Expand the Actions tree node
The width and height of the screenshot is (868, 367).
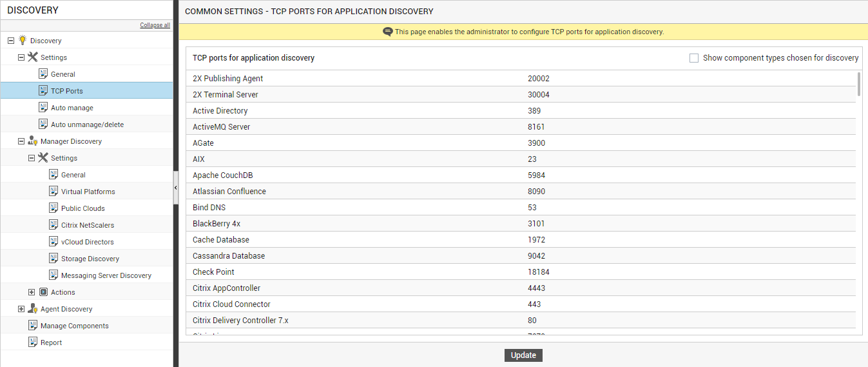(x=32, y=292)
